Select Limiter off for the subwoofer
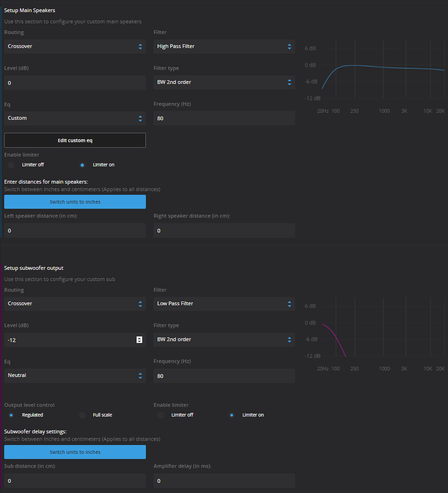The width and height of the screenshot is (448, 493). [160, 415]
